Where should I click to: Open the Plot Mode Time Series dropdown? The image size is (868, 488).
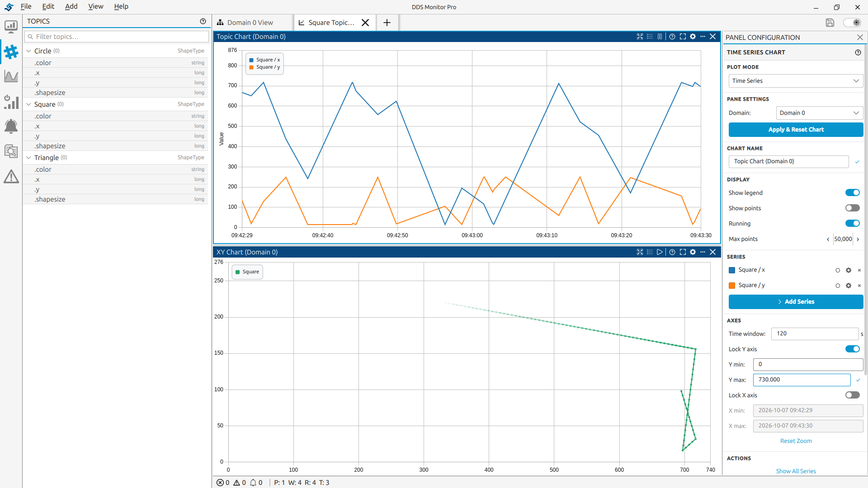(796, 81)
